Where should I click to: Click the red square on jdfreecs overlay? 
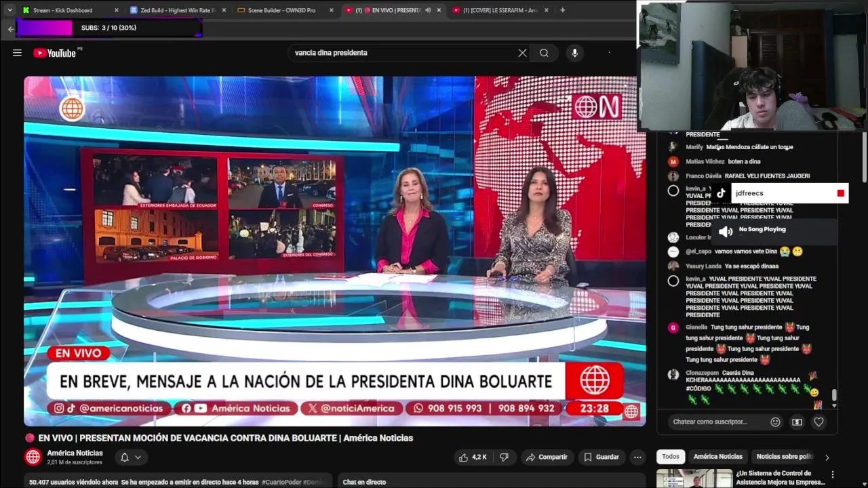841,193
